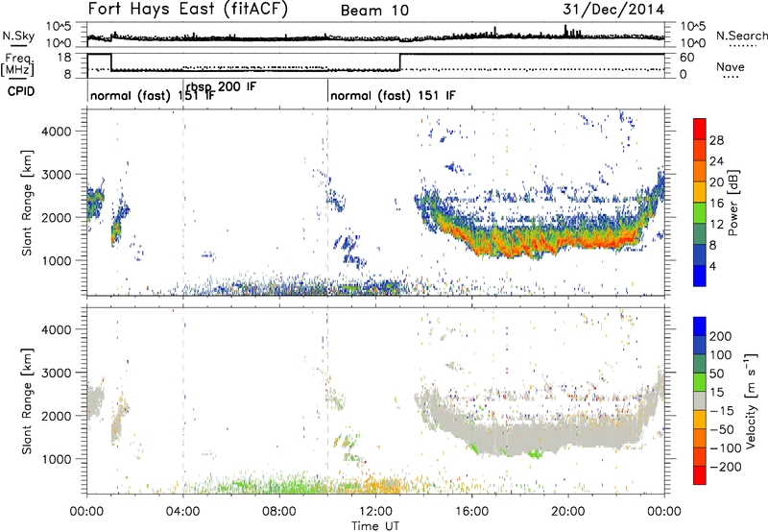This screenshot has height=532, width=768.
Task: Click the date '31/Dec/2014'
Action: pos(613,9)
